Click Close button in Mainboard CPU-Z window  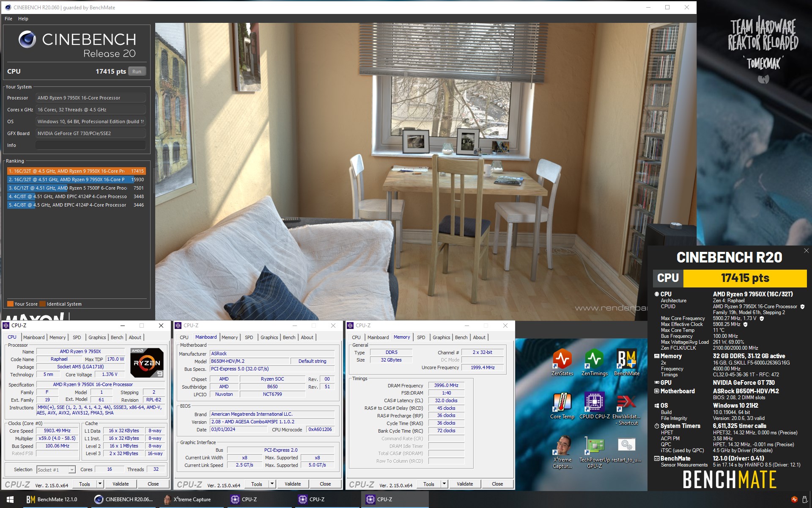325,484
